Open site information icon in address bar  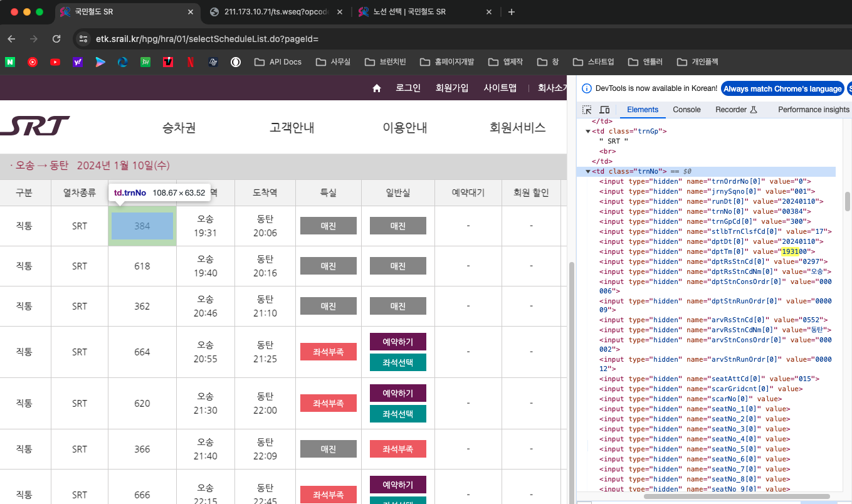coord(83,39)
